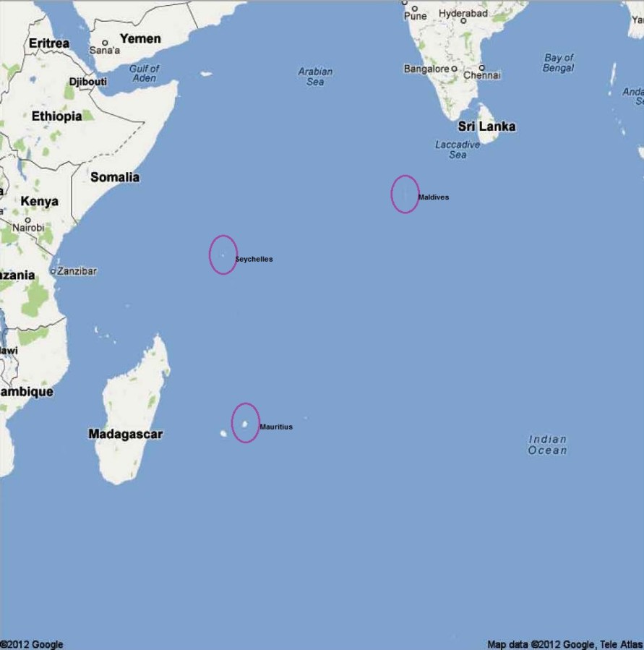Click the Map data ©2012 Google attribution
Image resolution: width=644 pixels, height=650 pixels.
565,644
